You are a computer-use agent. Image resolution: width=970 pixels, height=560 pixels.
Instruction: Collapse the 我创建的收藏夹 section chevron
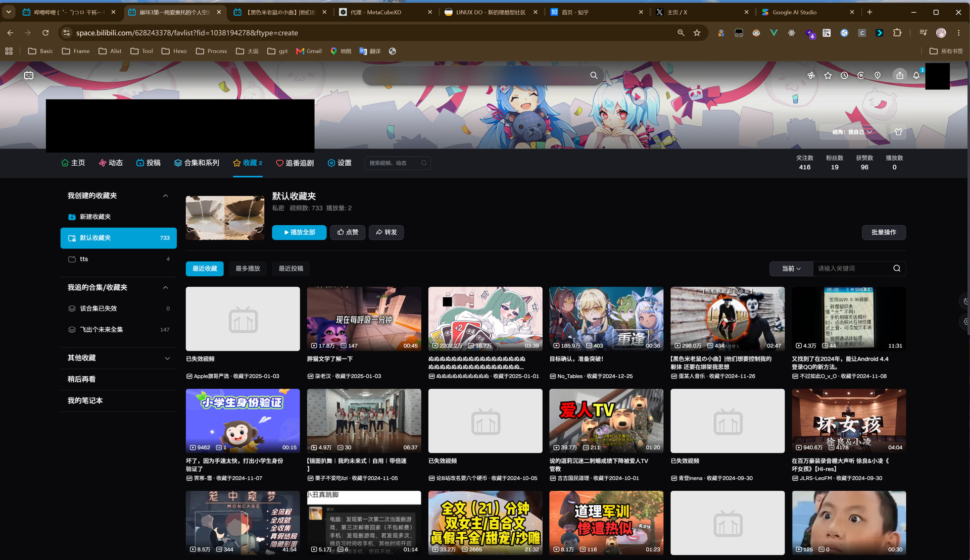pyautogui.click(x=165, y=196)
